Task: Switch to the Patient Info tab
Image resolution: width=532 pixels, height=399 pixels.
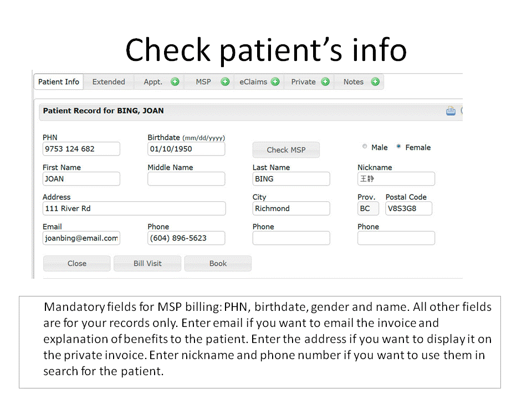Action: [x=59, y=82]
